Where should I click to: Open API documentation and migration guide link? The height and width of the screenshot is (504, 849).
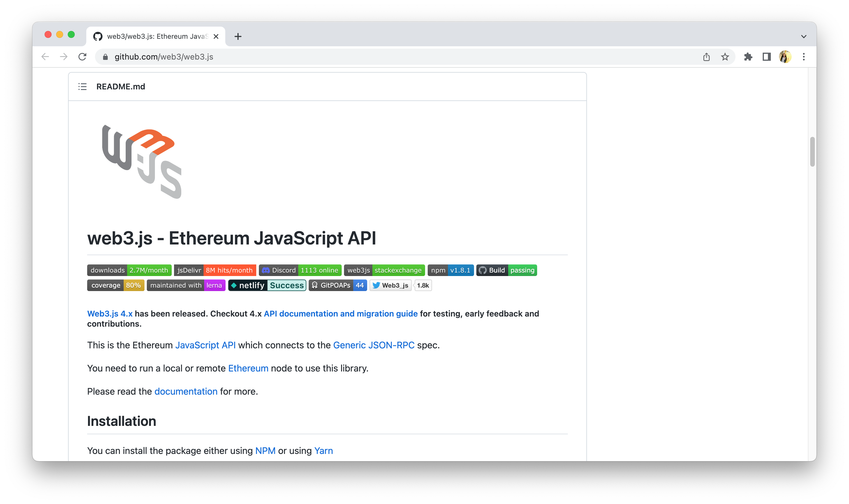click(x=341, y=313)
